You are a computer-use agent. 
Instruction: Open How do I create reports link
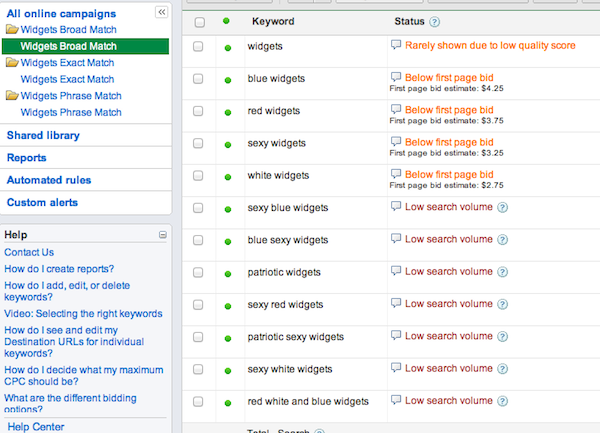click(59, 269)
